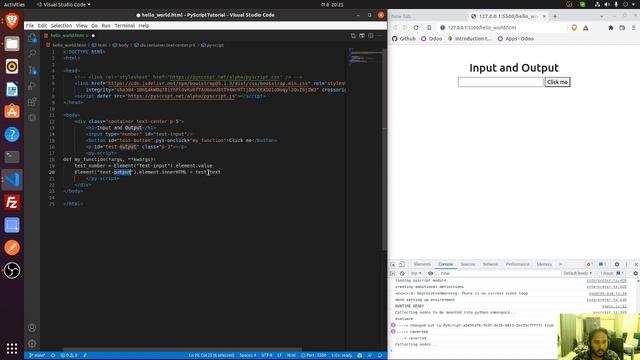The image size is (640, 360).
Task: Open the Search view in VS Code activity bar
Action: [x=32, y=53]
